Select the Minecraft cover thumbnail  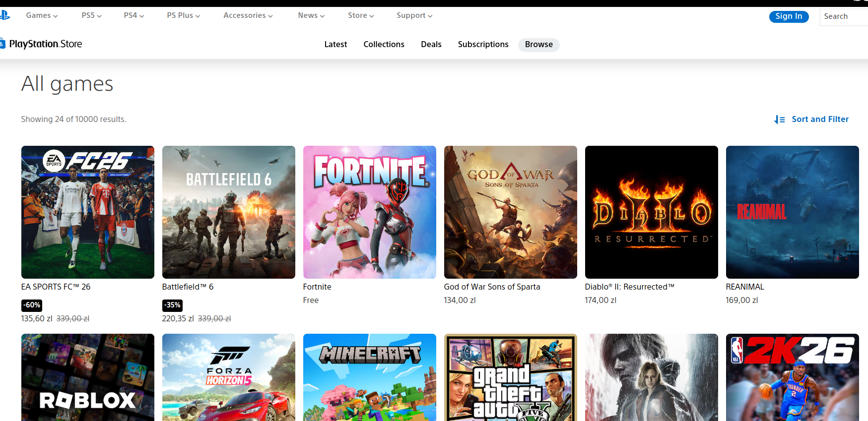(x=370, y=377)
